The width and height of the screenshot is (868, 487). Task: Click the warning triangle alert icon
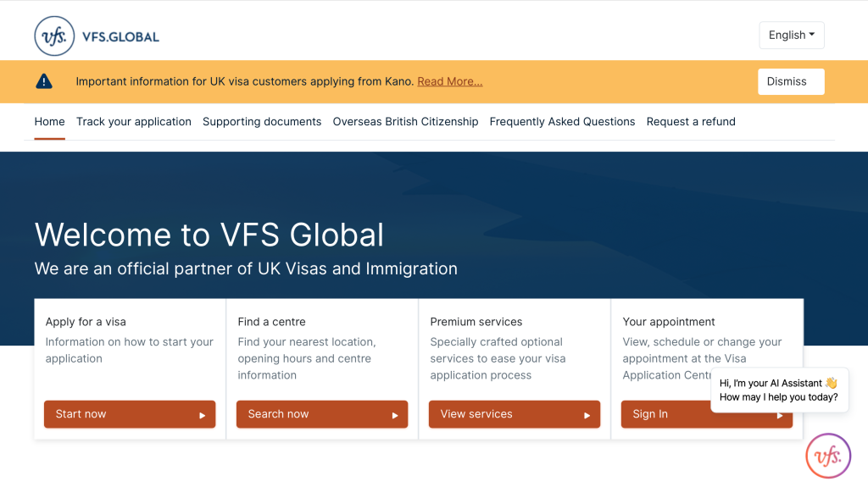click(44, 81)
